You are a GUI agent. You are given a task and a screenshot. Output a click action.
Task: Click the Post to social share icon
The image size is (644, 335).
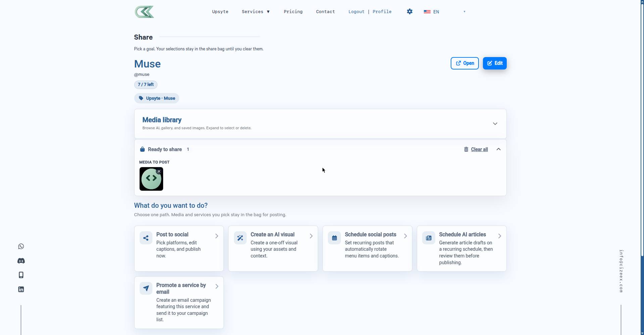click(146, 238)
